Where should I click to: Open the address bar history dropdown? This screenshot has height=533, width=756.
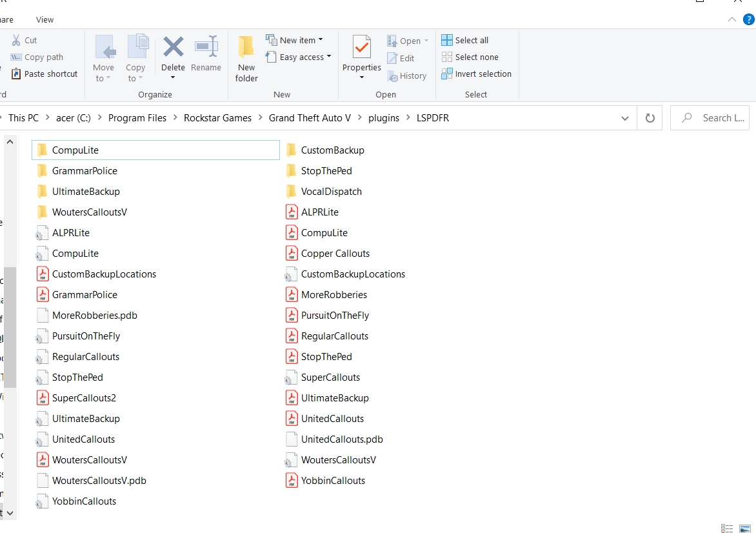tap(625, 118)
